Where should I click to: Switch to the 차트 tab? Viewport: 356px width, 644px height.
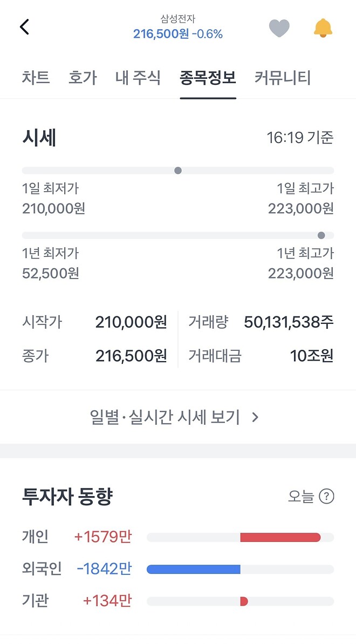click(x=36, y=77)
